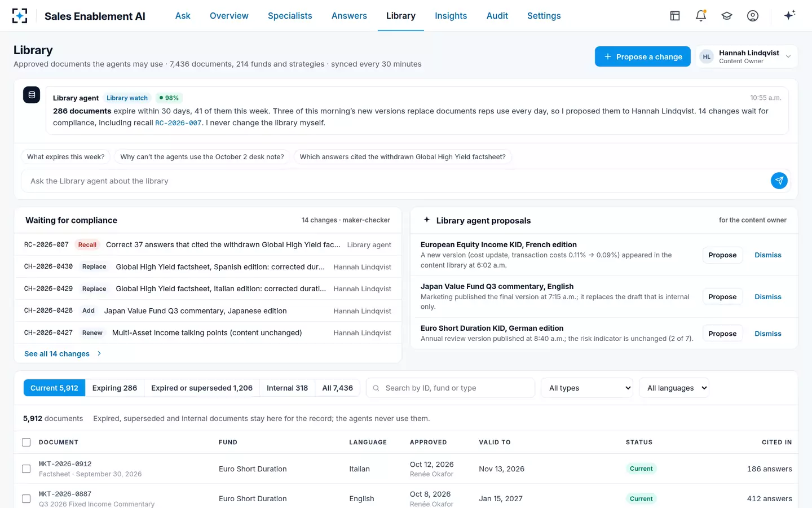Open the user profile icon
The width and height of the screenshot is (812, 508).
click(753, 16)
